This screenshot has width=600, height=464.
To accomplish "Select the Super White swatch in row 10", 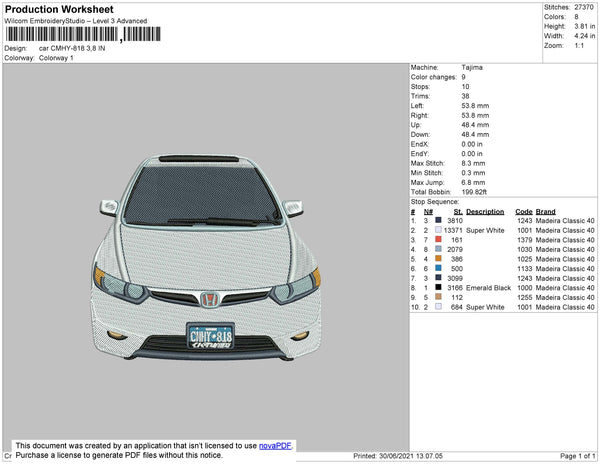I will coord(438,306).
